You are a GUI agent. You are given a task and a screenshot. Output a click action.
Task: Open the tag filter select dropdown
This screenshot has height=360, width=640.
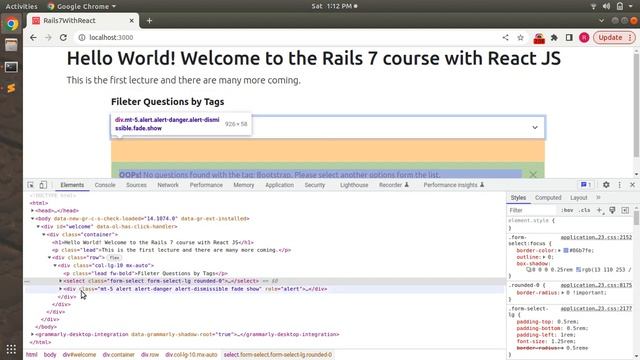[328, 127]
